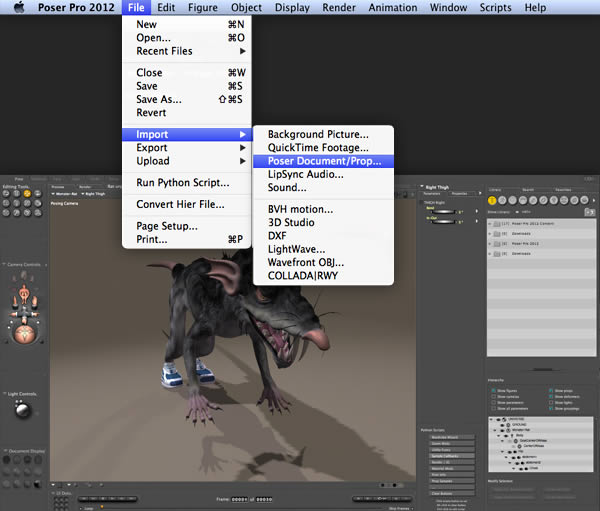Select the View Magnifier editing tool
This screenshot has height=511, width=600.
pyautogui.click(x=16, y=213)
